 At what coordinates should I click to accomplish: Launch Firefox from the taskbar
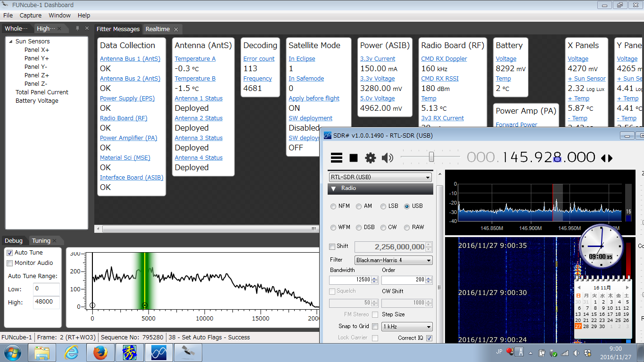tap(100, 353)
